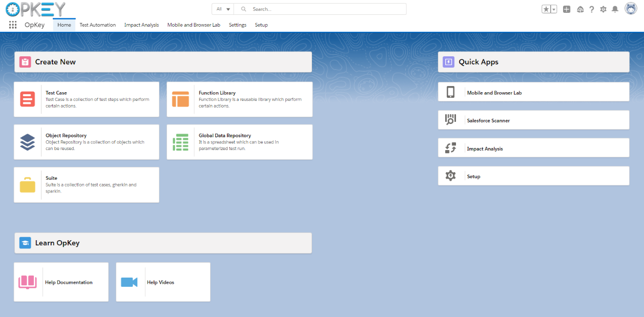Click the Create New clipboard icon

25,62
